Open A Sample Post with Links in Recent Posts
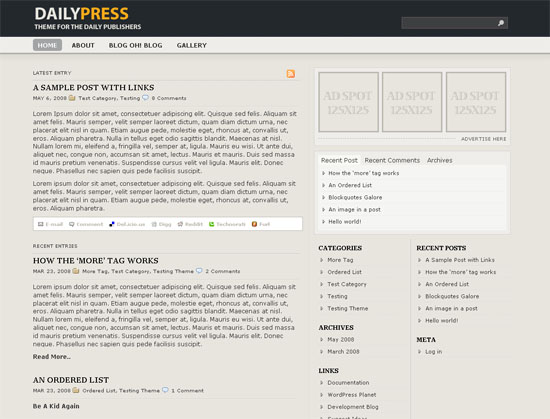The width and height of the screenshot is (550, 419). (460, 260)
